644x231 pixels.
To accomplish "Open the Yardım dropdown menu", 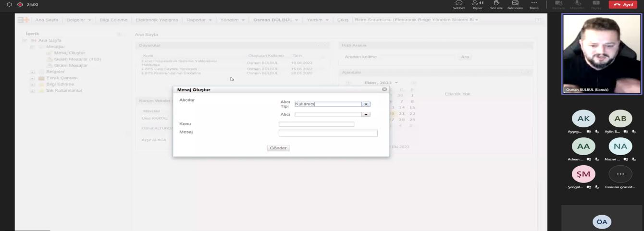I will click(x=317, y=20).
